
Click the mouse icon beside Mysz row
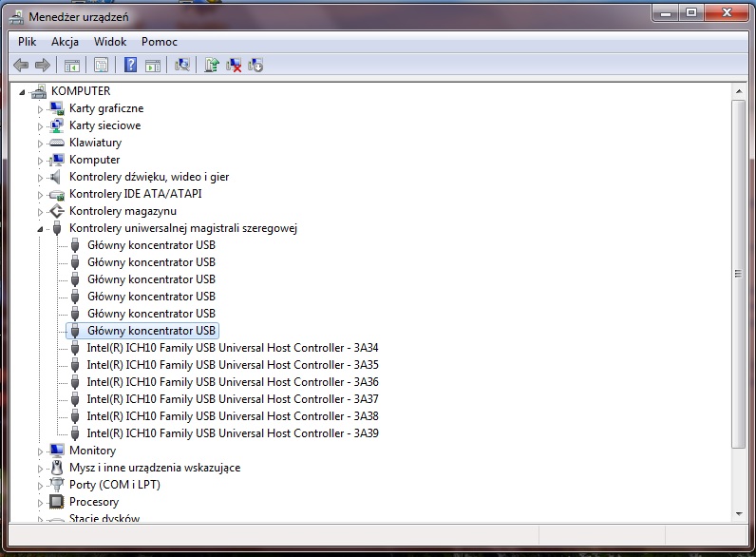(57, 468)
